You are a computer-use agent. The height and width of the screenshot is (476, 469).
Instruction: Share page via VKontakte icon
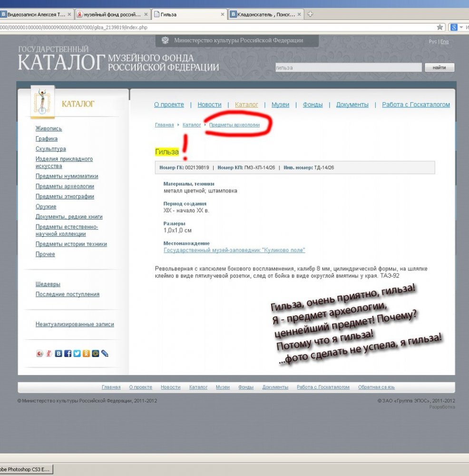click(59, 354)
